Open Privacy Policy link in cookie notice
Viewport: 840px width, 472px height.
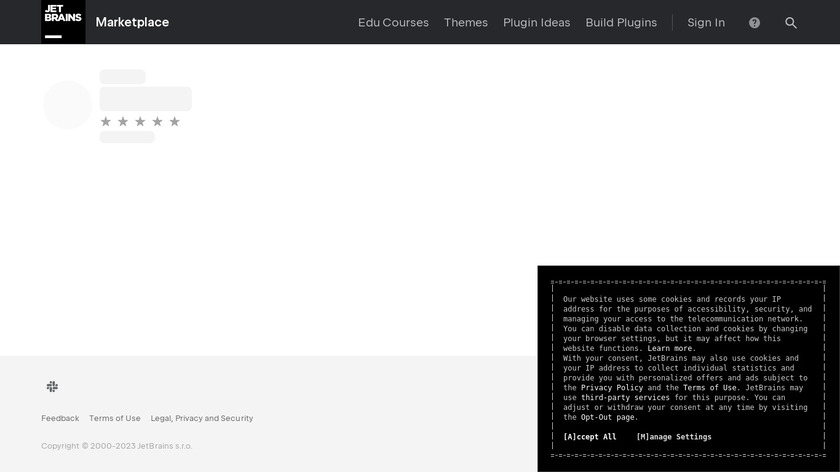(x=612, y=387)
